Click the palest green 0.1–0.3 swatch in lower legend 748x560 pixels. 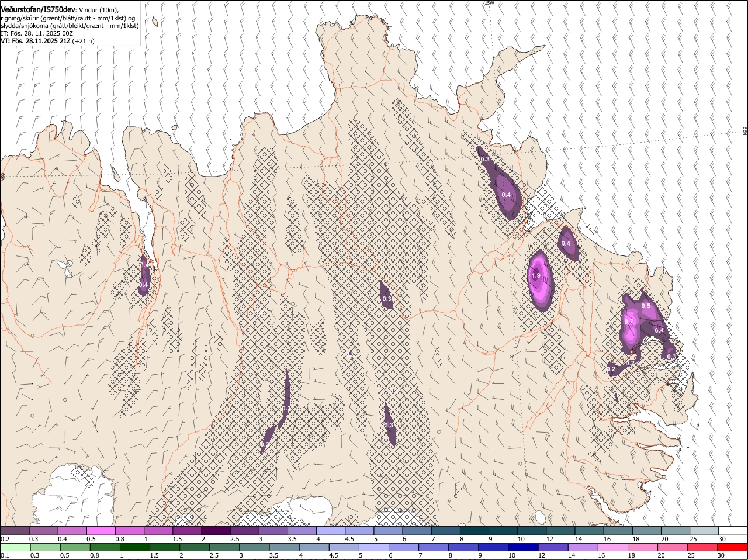[x=15, y=547]
